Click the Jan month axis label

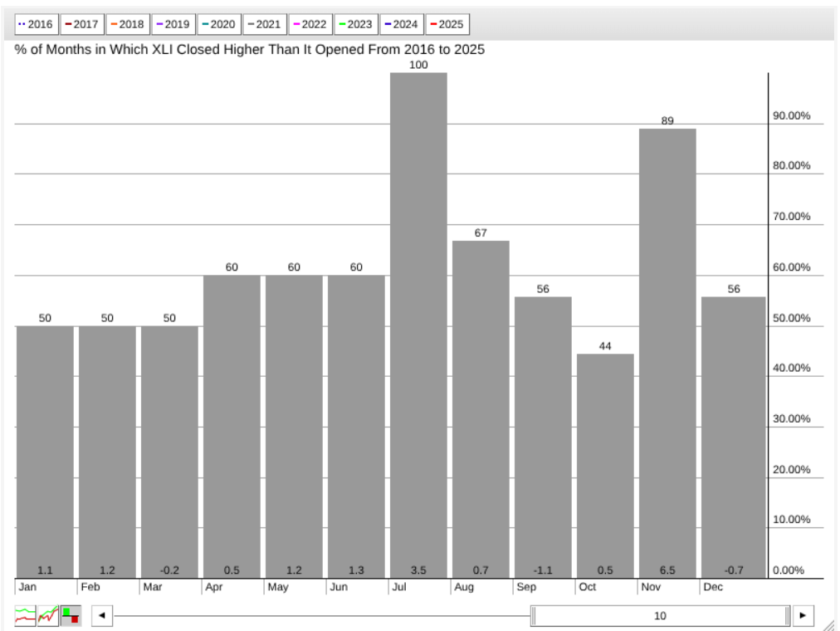[28, 587]
